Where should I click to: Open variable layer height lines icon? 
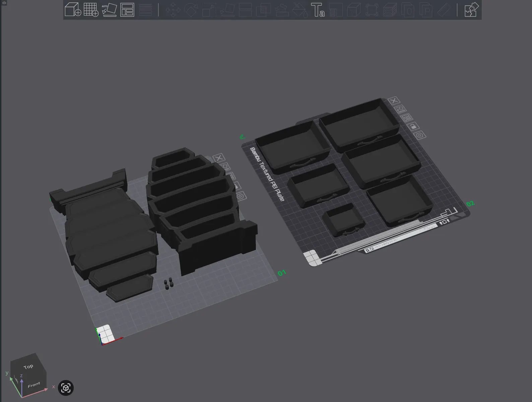145,10
